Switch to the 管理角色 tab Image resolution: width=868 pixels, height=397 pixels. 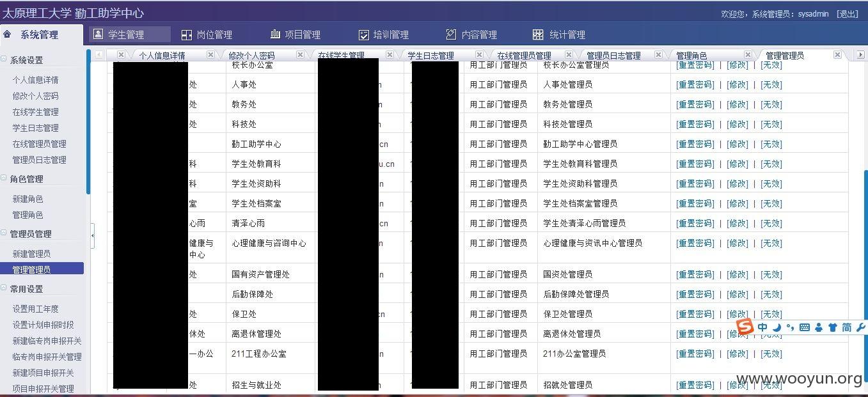point(691,56)
